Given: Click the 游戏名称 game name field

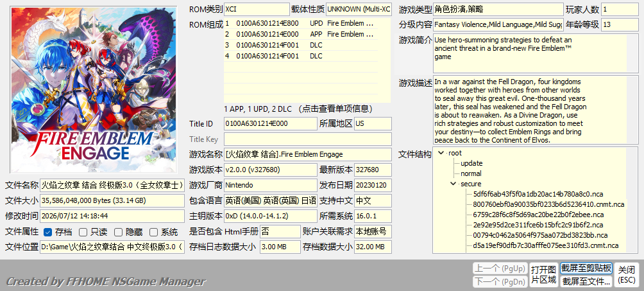Looking at the screenshot, I should [308, 154].
